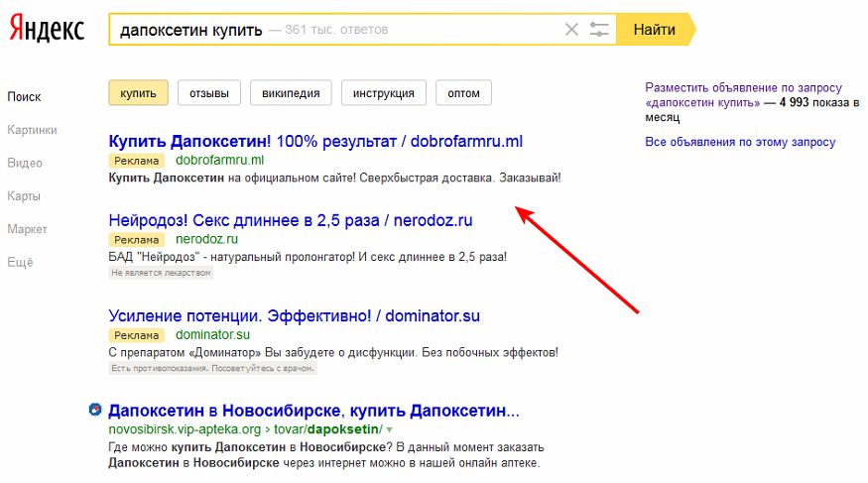Open advanced search settings sliders icon
The height and width of the screenshot is (483, 868).
[x=599, y=30]
